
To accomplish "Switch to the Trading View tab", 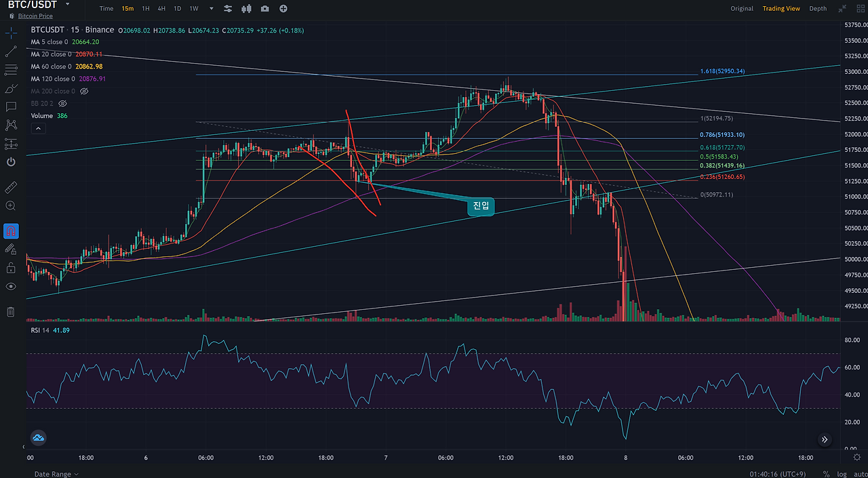I will [x=781, y=9].
